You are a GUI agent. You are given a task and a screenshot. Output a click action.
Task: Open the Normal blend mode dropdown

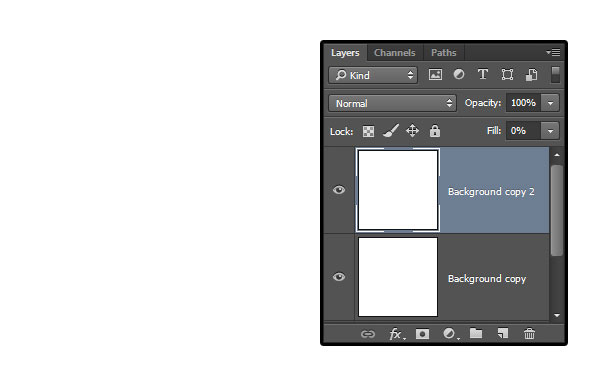click(392, 103)
